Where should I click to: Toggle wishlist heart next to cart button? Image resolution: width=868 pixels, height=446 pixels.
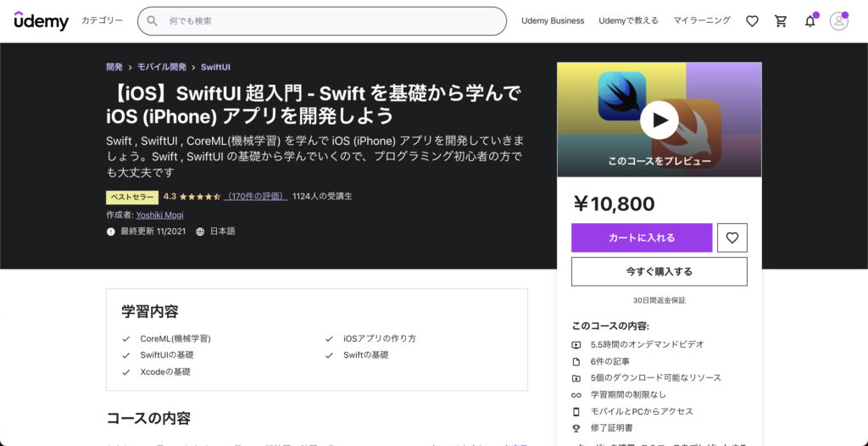click(x=732, y=237)
